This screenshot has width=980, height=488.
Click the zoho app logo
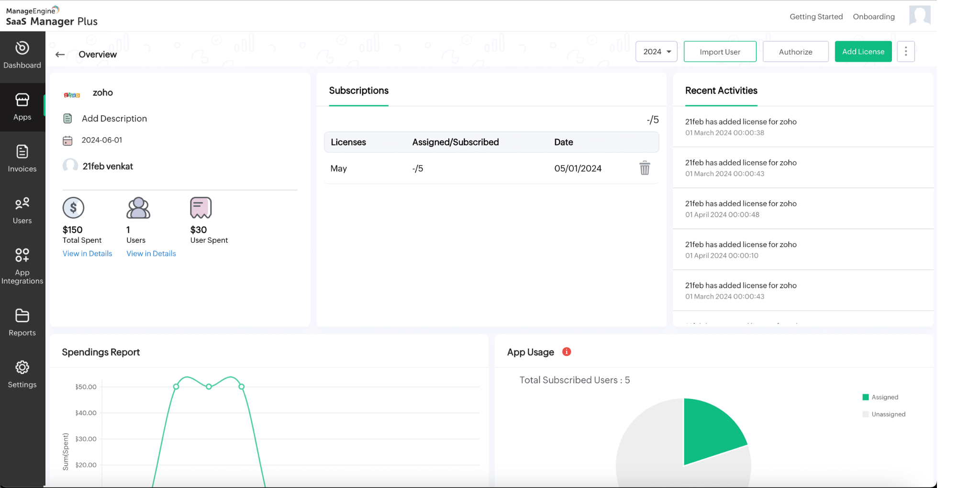(72, 95)
